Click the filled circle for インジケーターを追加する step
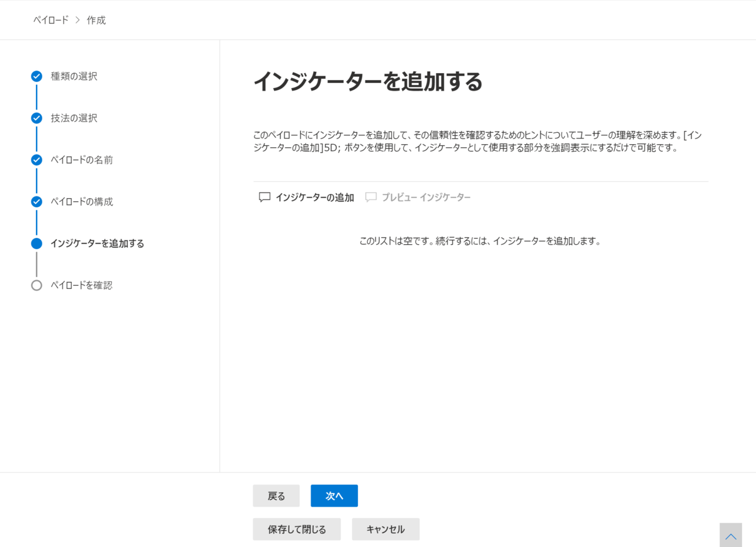756x547 pixels. [x=37, y=244]
